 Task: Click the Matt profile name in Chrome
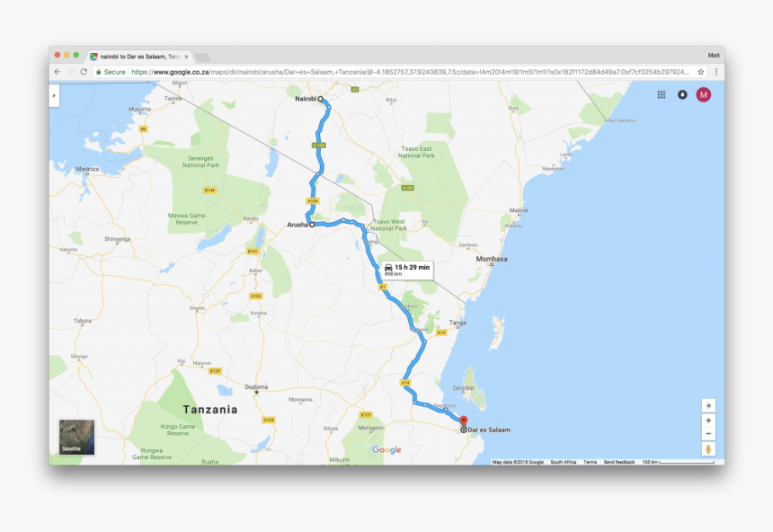pos(714,55)
